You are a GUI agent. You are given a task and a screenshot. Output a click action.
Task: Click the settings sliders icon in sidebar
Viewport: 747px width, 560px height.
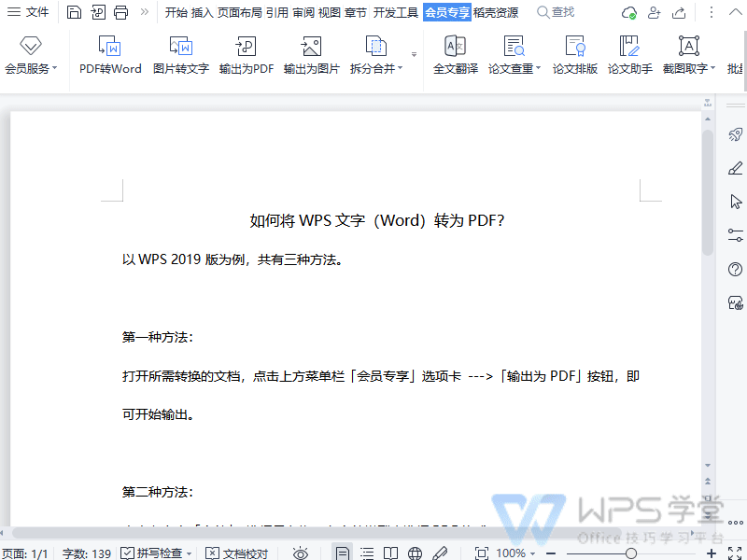[736, 235]
